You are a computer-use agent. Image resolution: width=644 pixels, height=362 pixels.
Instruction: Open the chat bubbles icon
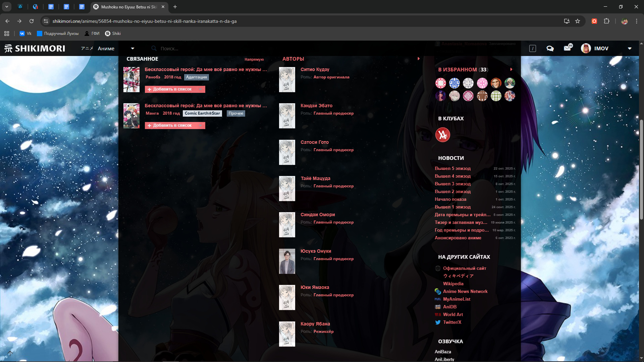click(x=550, y=49)
